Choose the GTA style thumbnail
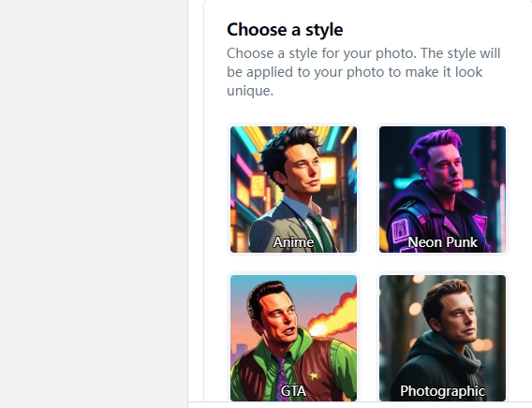 pyautogui.click(x=293, y=338)
